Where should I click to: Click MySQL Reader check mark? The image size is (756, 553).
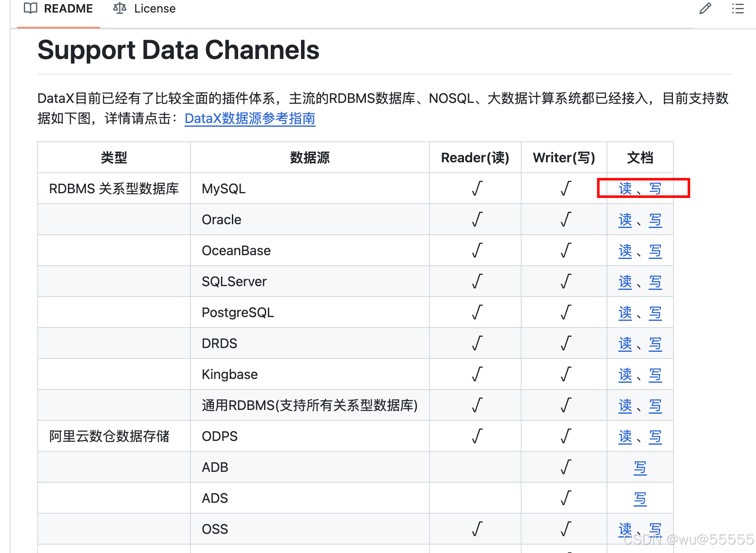pyautogui.click(x=477, y=188)
